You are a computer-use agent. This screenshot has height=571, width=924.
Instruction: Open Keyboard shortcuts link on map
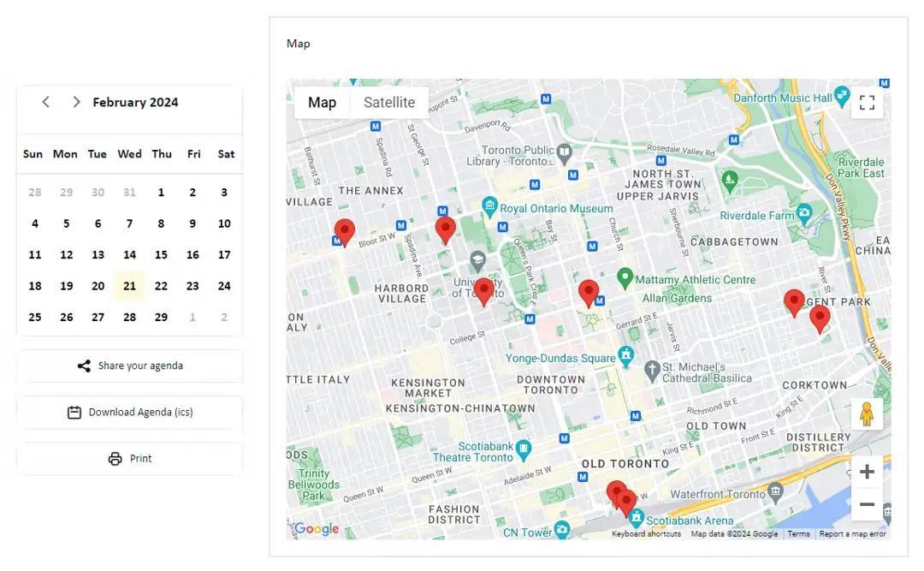(647, 534)
